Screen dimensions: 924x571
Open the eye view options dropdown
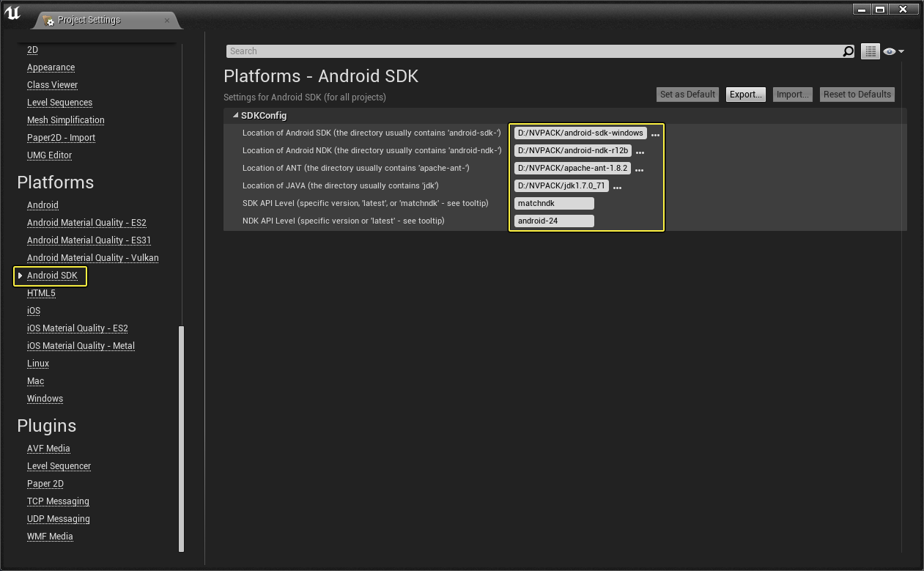point(893,51)
